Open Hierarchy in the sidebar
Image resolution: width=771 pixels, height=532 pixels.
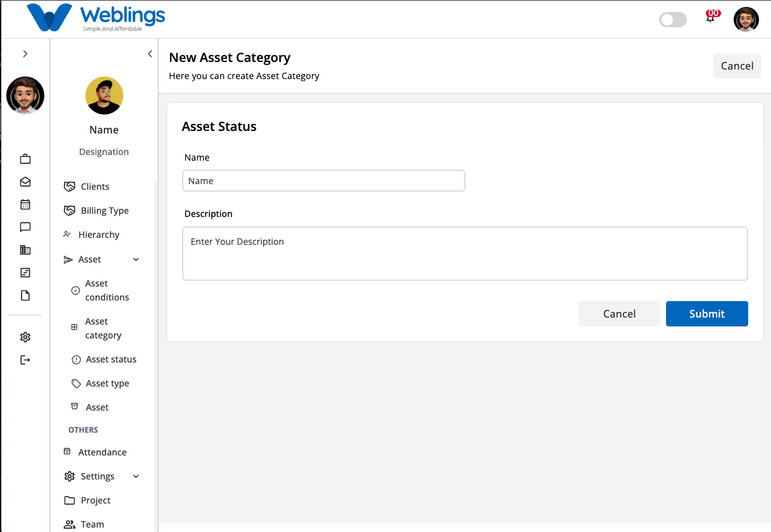coord(99,235)
